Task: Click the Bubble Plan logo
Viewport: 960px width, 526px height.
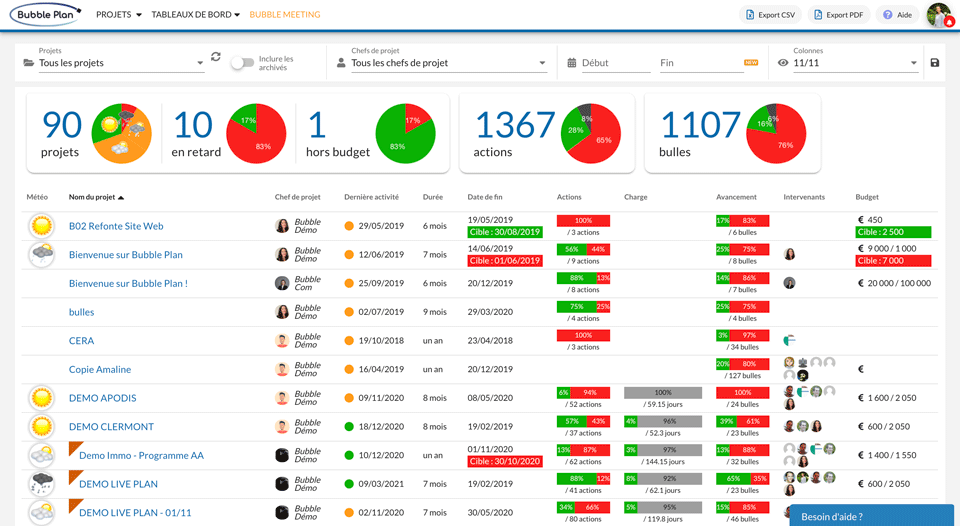Action: pyautogui.click(x=45, y=14)
